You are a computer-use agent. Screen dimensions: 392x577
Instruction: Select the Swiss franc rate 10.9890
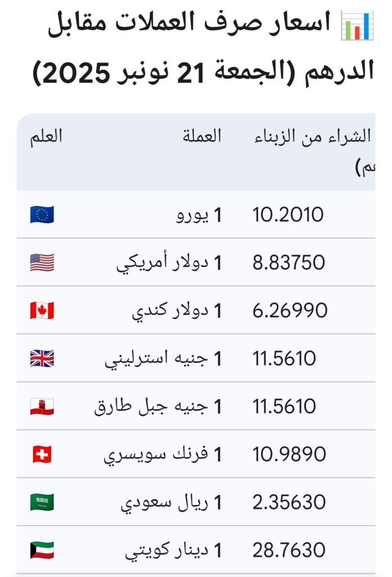tap(289, 454)
